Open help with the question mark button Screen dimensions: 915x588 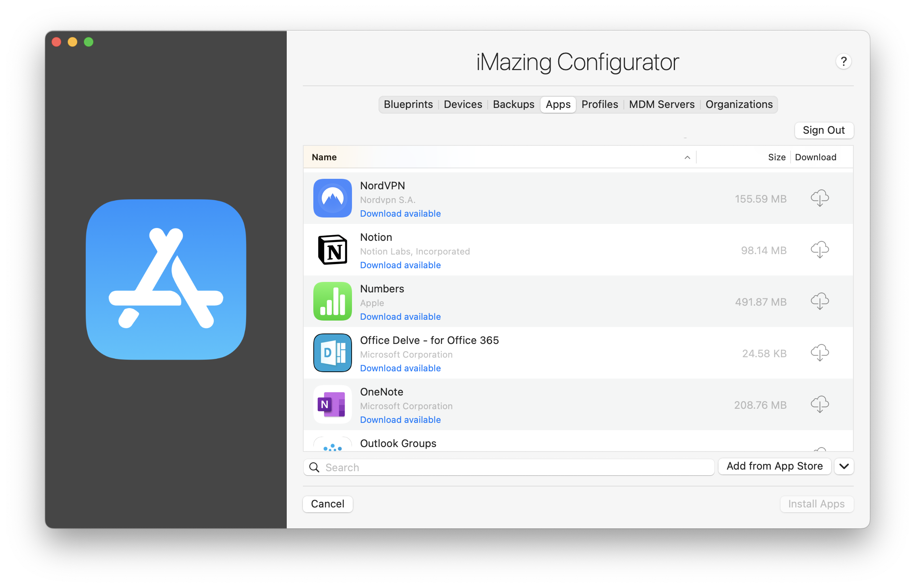(843, 62)
